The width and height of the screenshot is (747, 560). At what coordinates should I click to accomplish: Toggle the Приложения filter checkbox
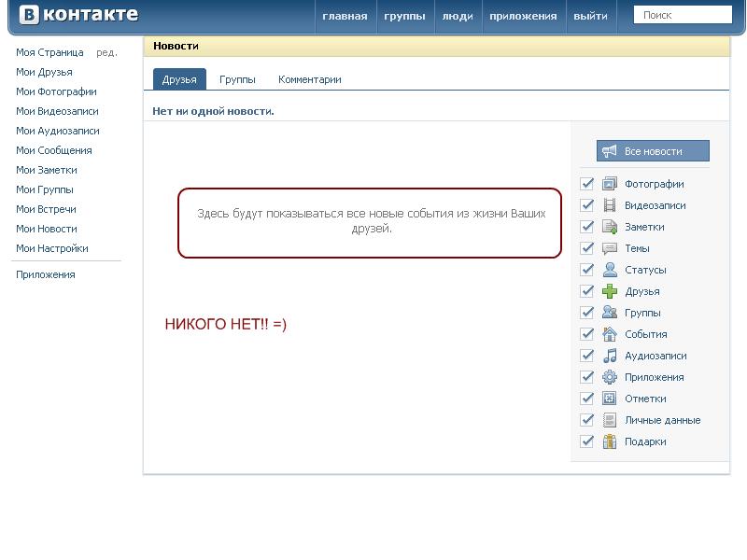587,377
